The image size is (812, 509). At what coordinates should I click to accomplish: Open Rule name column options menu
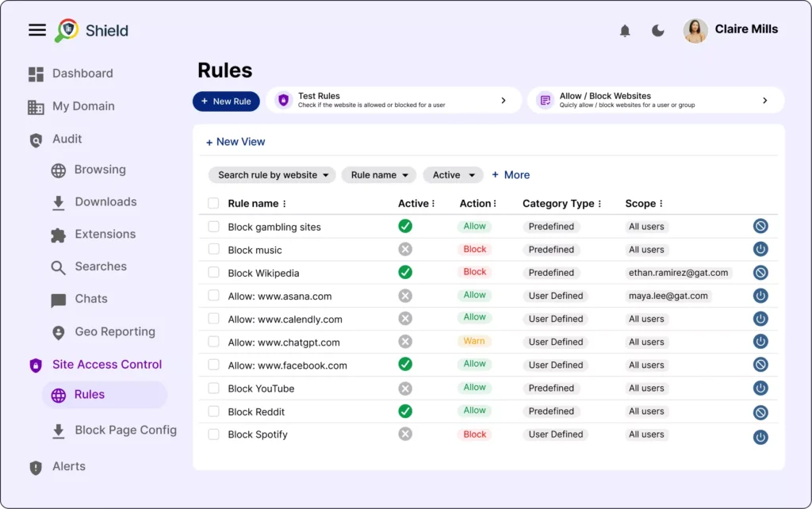click(x=285, y=204)
